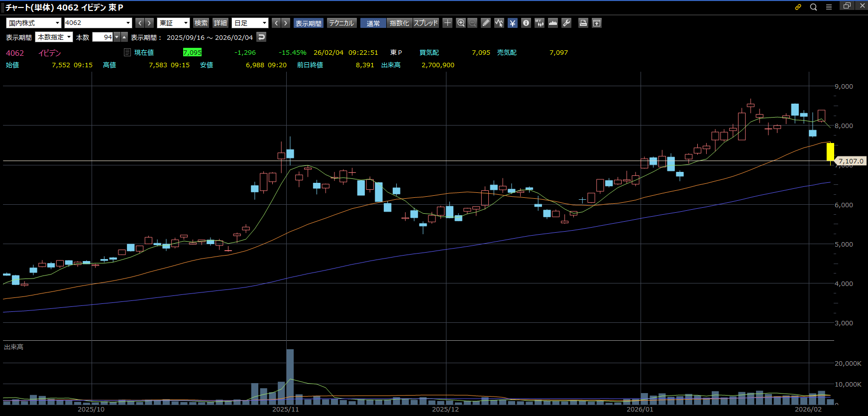This screenshot has width=868, height=416.
Task: Click the 検索 search button
Action: (201, 23)
